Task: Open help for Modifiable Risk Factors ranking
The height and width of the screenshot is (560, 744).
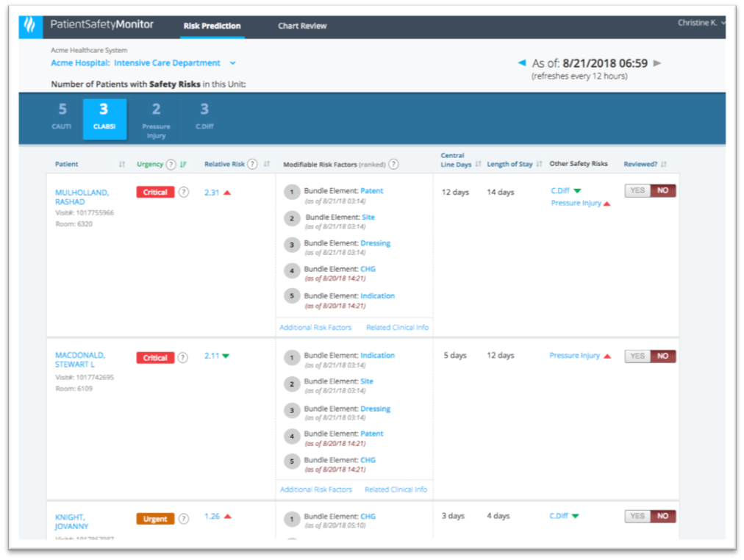Action: [x=394, y=164]
